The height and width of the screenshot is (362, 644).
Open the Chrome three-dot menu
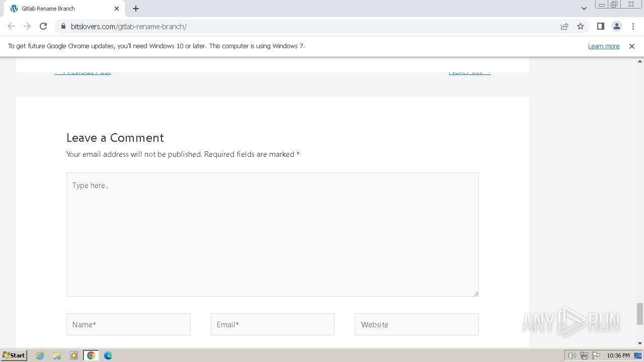pos(633,26)
